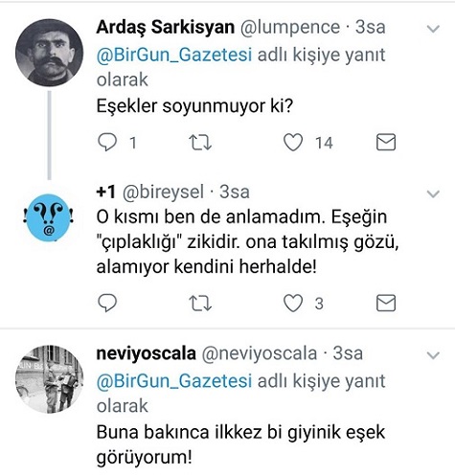Go to the @lumpence handle
455x476 pixels.
click(x=290, y=28)
